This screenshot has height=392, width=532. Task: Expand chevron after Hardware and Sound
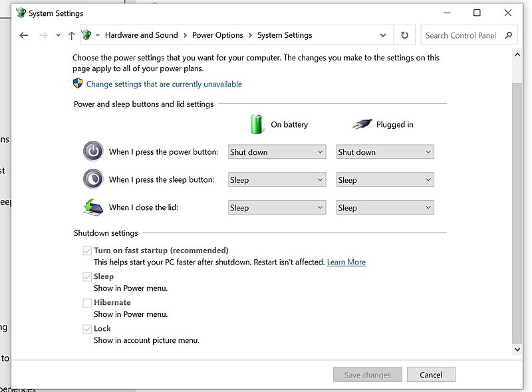186,35
